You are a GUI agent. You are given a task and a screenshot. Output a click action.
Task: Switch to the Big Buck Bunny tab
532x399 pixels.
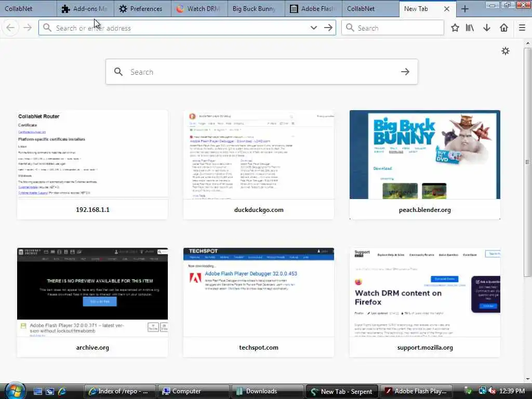(256, 9)
